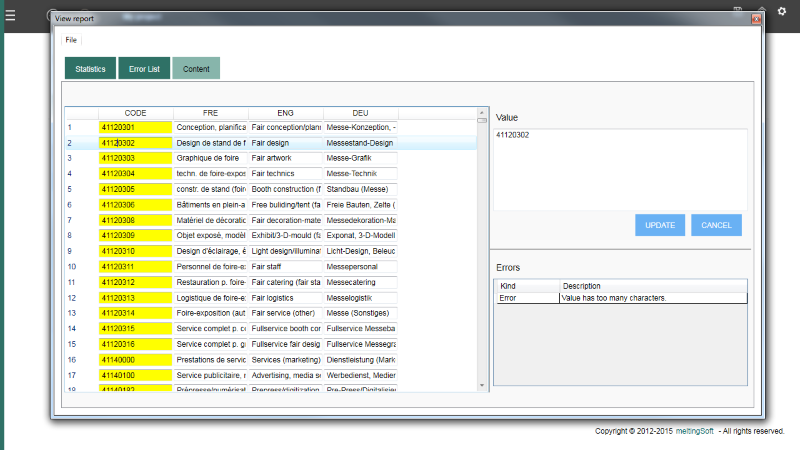The width and height of the screenshot is (800, 450).
Task: Select the Kind column header in Errors
Action: [x=528, y=286]
